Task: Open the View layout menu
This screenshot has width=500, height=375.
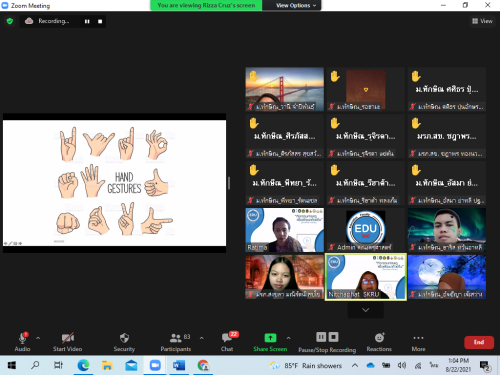Action: 482,21
